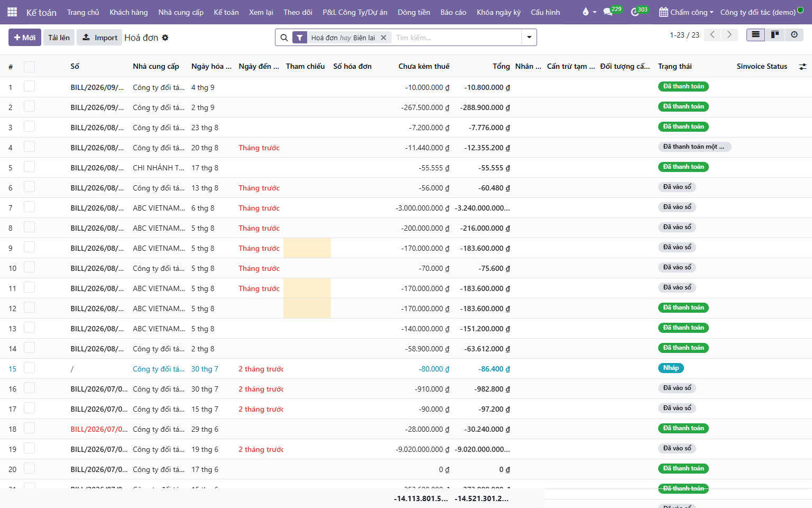The width and height of the screenshot is (812, 508).
Task: Check the checkbox for row 5
Action: [30, 167]
